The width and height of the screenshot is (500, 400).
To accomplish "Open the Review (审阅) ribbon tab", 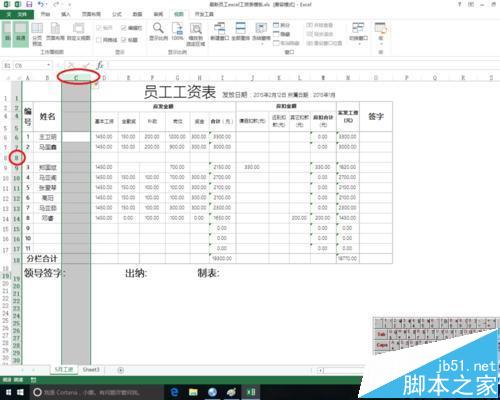I will 158,14.
